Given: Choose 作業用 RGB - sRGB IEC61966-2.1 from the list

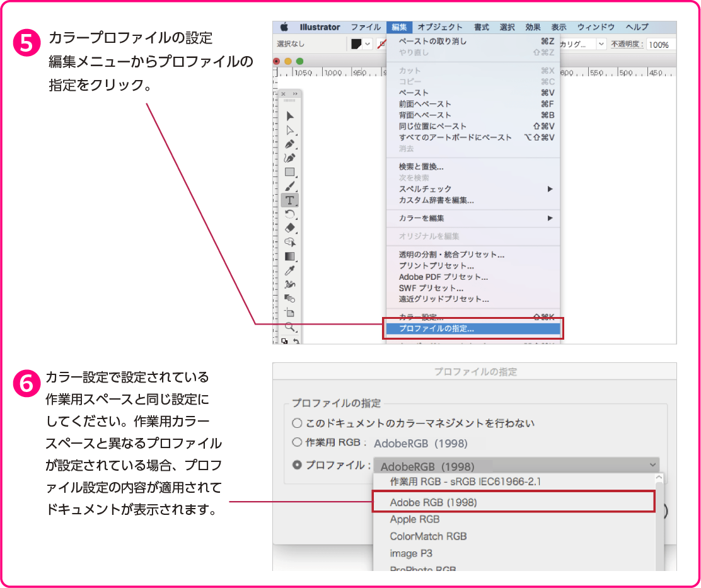Looking at the screenshot, I should pos(514,481).
